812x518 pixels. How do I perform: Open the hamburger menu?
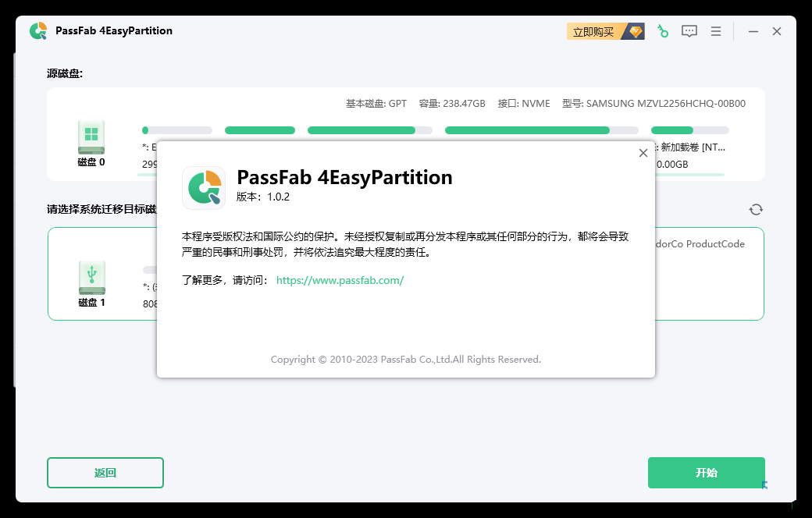click(716, 30)
